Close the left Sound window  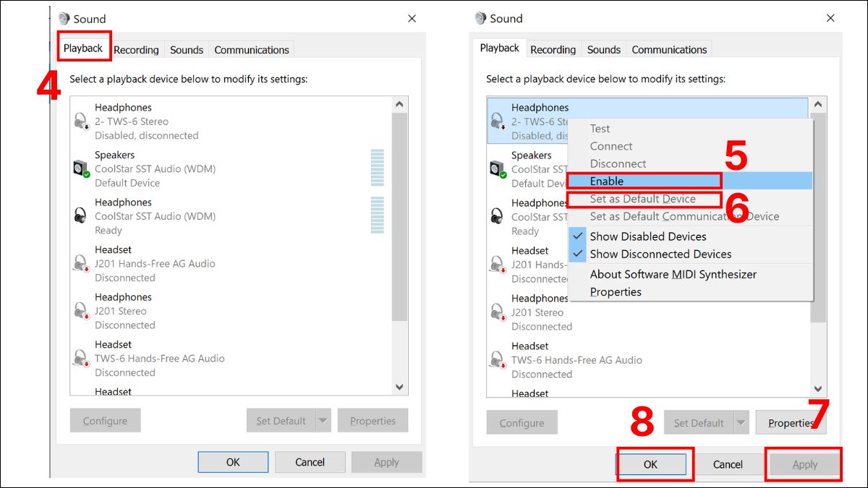tap(412, 19)
